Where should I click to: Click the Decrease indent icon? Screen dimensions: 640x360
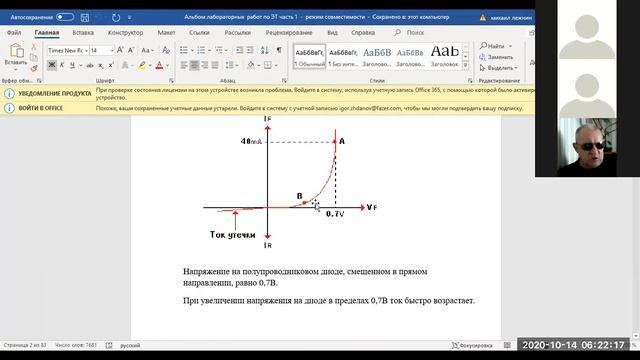240,50
